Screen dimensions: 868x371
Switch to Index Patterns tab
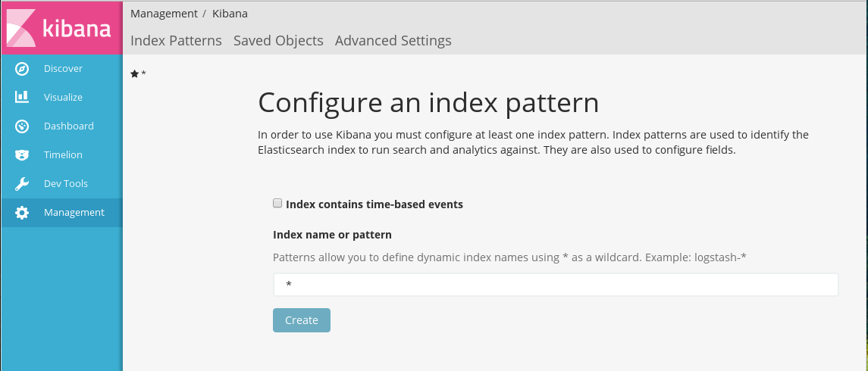pos(176,41)
